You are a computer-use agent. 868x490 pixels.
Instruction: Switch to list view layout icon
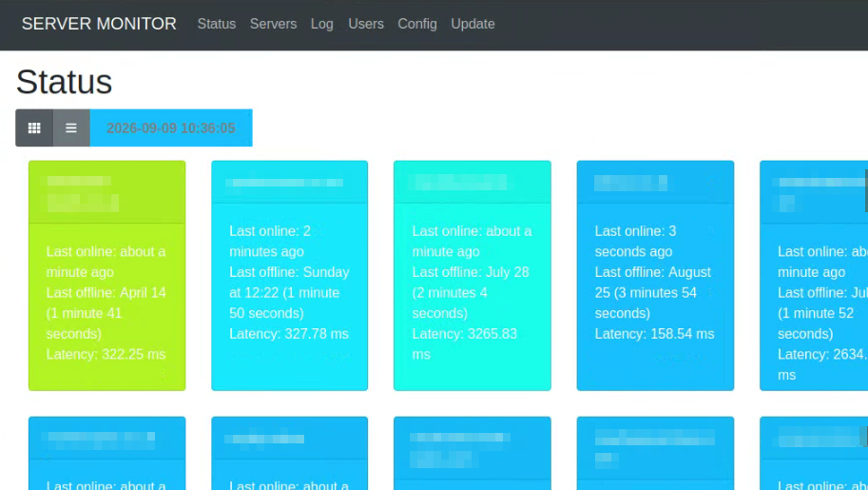click(71, 128)
